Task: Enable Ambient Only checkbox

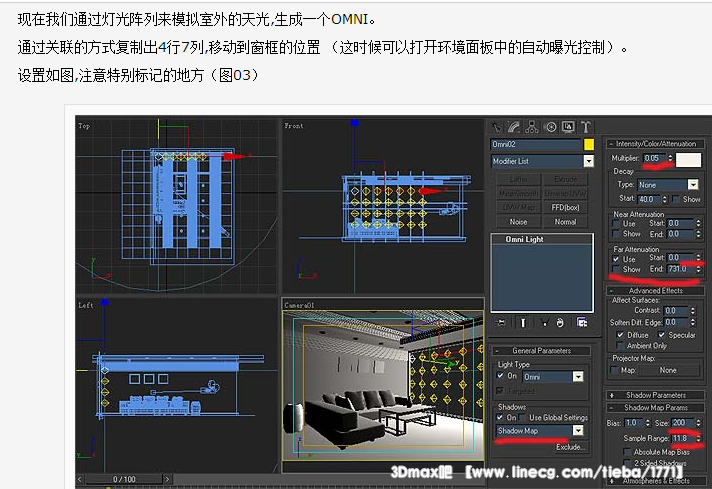Action: coord(620,346)
